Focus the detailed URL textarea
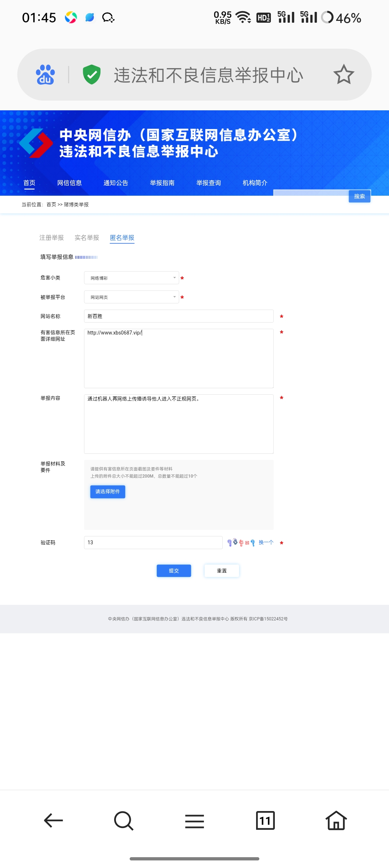Viewport: 389px width, 868px height. tap(179, 358)
